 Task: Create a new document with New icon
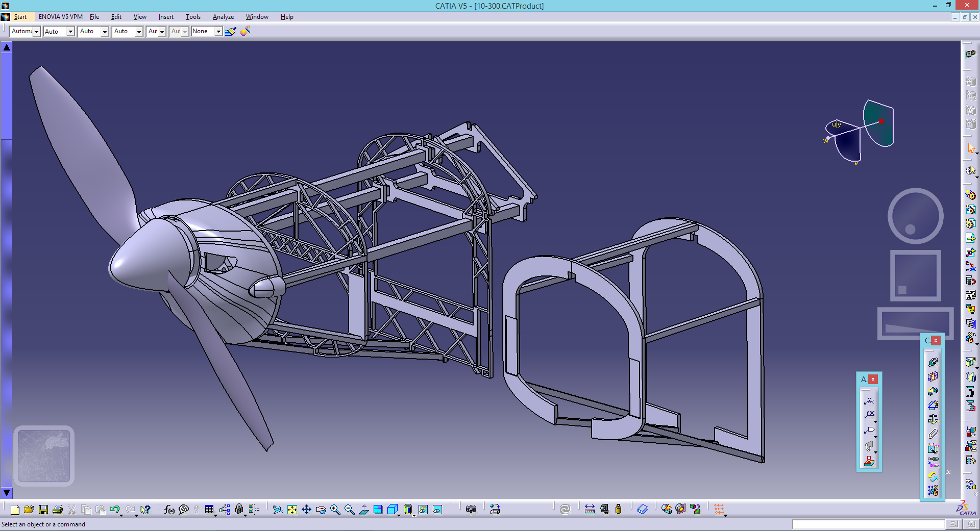coord(15,509)
